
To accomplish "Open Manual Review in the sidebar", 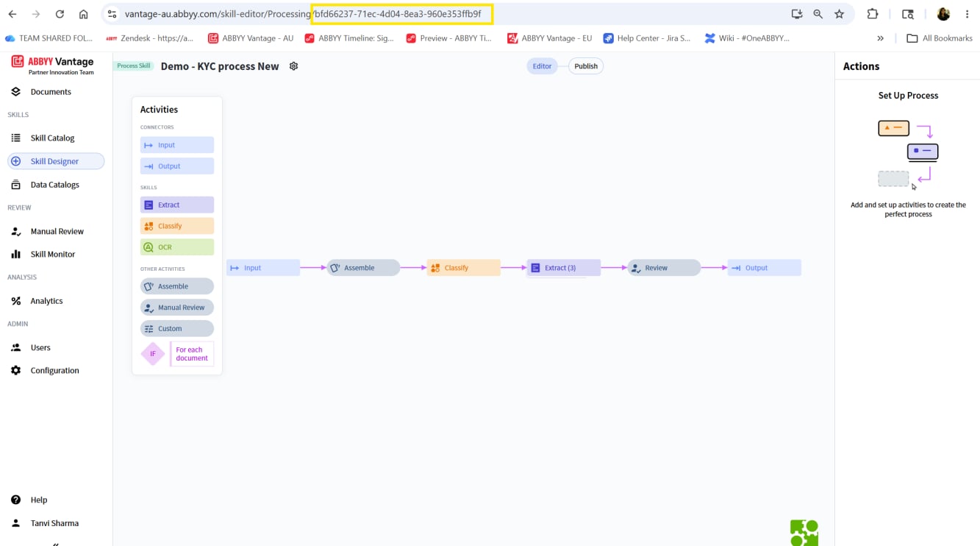I will click(57, 231).
